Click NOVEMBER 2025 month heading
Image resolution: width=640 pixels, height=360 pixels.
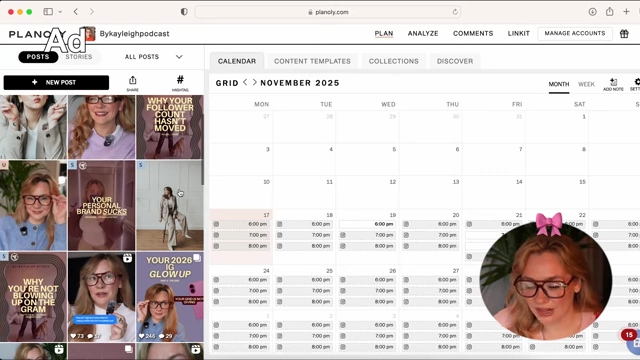pyautogui.click(x=300, y=83)
